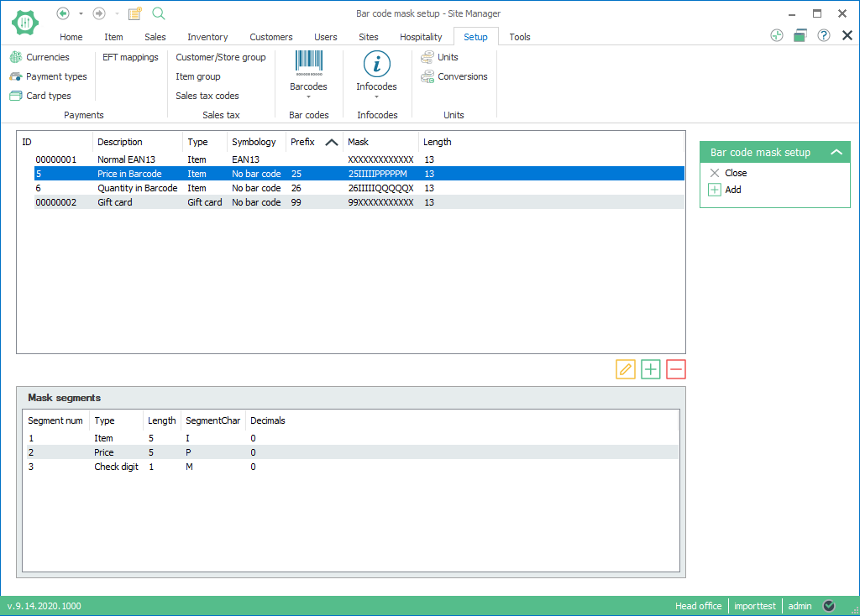The height and width of the screenshot is (616, 860).
Task: Sort the list by Prefix column header
Action: click(x=304, y=142)
